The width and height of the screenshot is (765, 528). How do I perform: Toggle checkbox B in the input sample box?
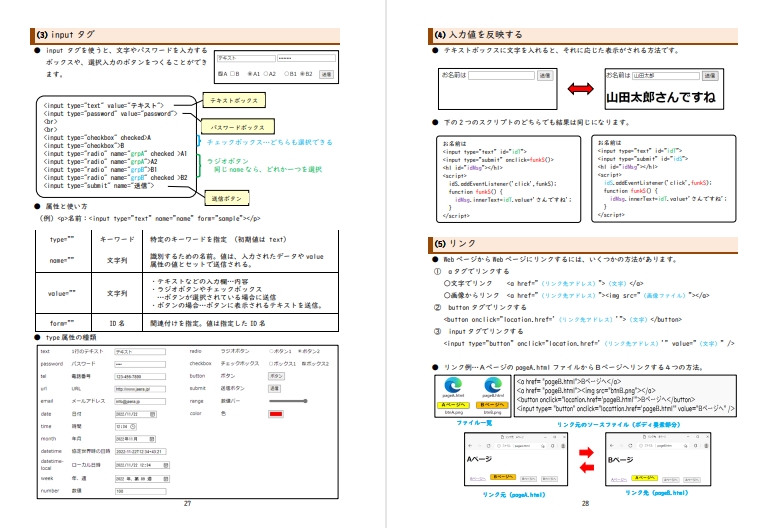[x=232, y=74]
